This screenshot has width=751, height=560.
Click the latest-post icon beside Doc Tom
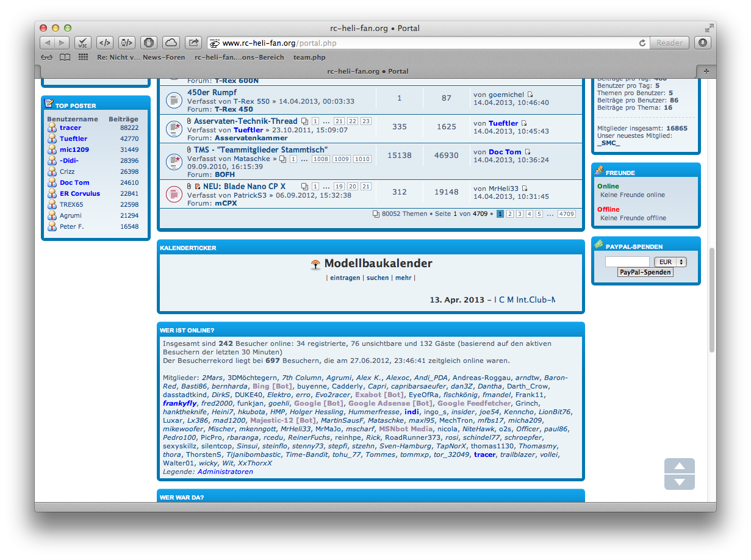527,151
